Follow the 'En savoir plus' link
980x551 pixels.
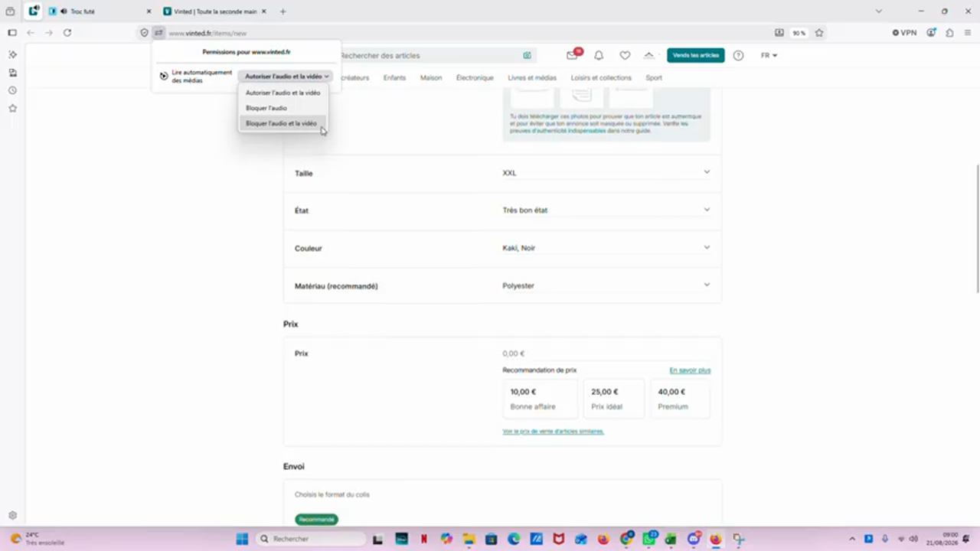point(690,370)
